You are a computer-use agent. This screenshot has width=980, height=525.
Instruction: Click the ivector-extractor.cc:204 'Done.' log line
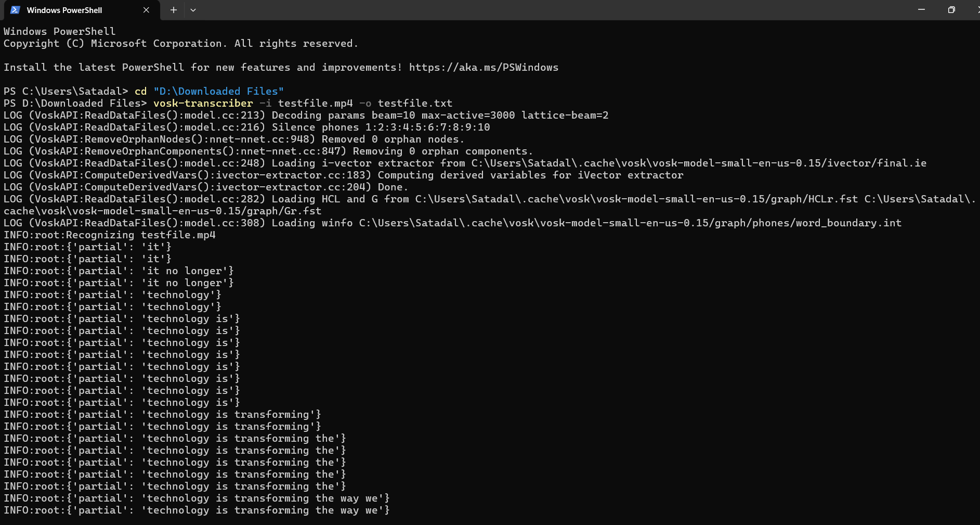tap(206, 187)
